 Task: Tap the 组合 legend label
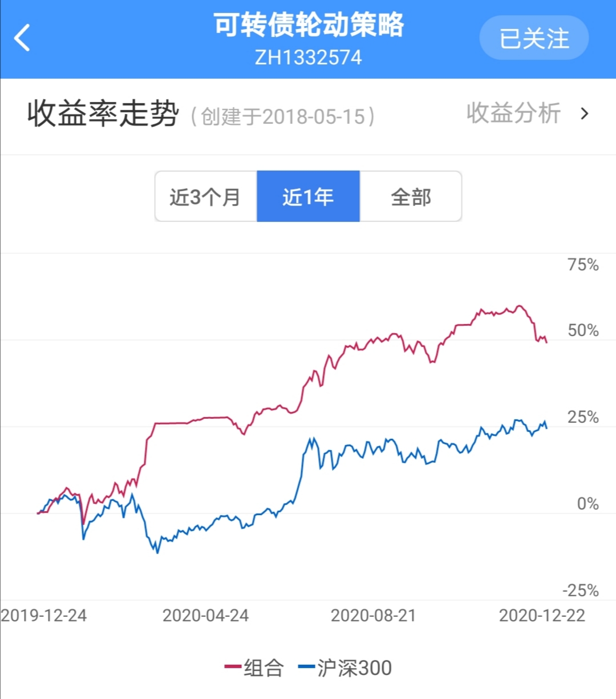pos(264,668)
